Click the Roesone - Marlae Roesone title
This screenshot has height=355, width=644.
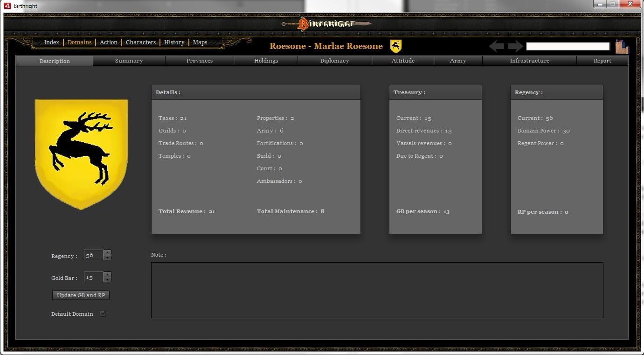tap(326, 46)
